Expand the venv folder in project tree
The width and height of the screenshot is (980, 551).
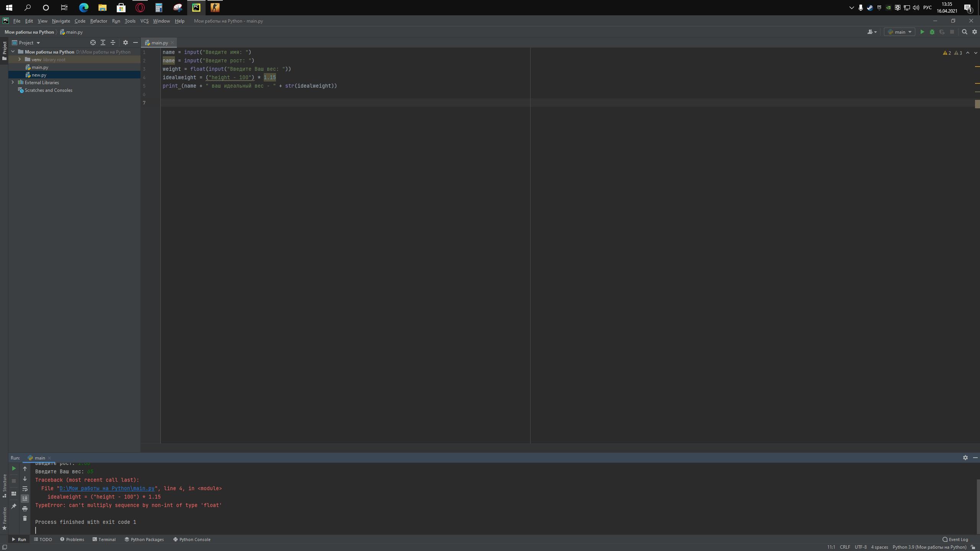click(20, 59)
